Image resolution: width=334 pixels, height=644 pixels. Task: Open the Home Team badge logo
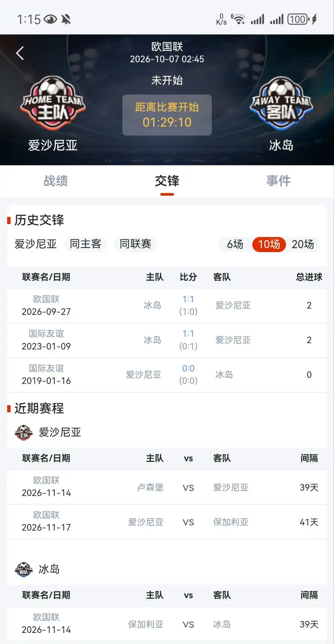53,103
